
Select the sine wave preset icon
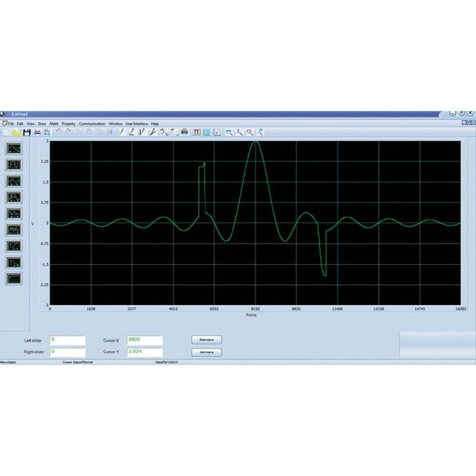click(14, 149)
